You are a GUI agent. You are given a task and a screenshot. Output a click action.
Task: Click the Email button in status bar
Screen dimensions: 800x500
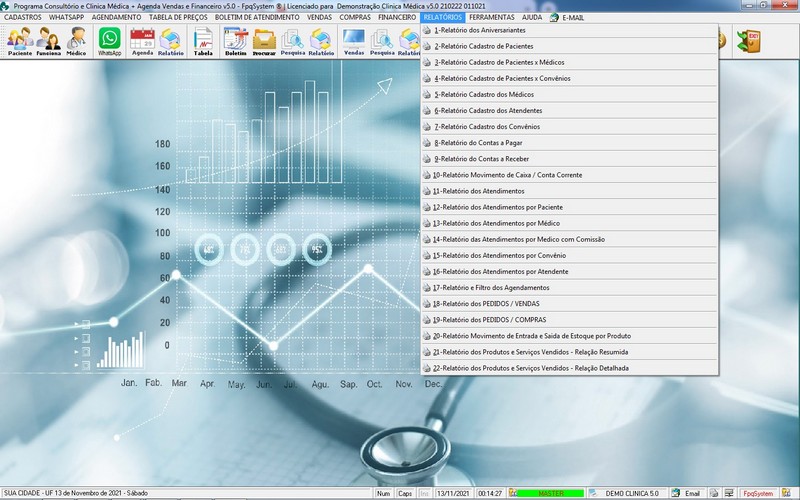(692, 493)
